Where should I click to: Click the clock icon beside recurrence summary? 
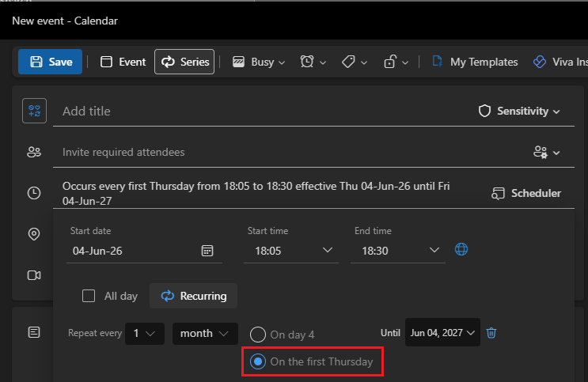coord(34,193)
